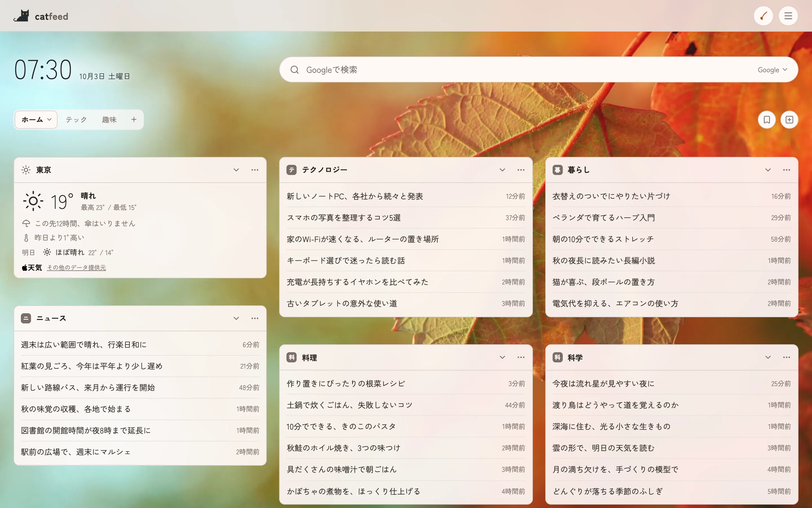Open more options for ニュース widget

[255, 318]
